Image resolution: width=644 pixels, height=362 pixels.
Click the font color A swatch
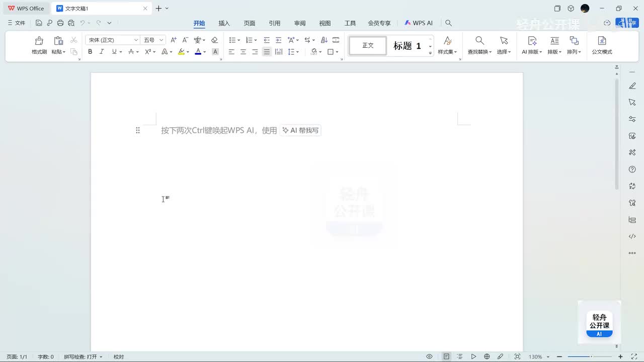point(198,52)
